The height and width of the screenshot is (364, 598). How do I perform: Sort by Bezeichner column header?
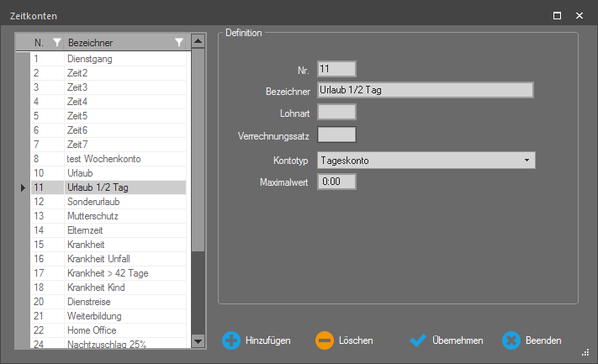[109, 42]
